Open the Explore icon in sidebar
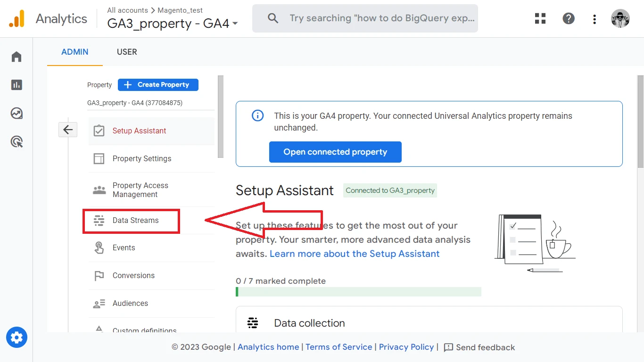This screenshot has width=644, height=362. click(17, 114)
